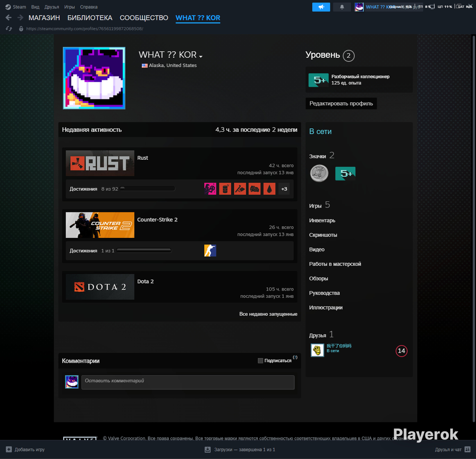Open the Скриншоты link

coord(323,235)
